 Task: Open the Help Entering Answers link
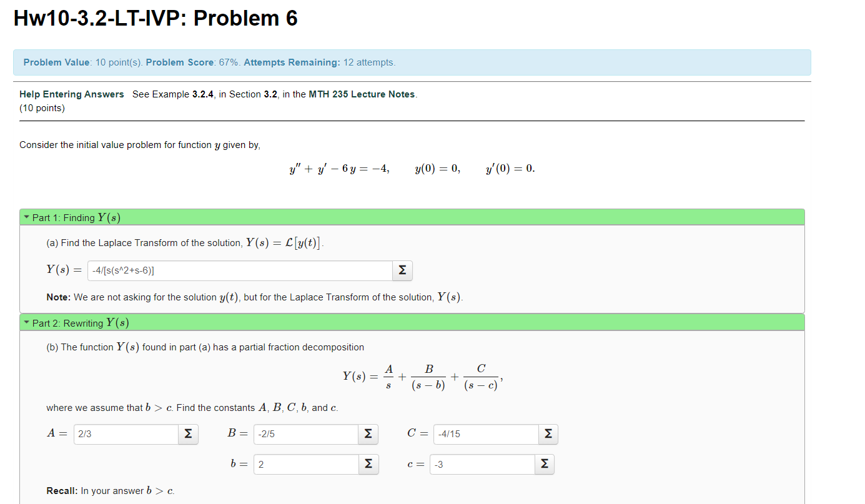click(71, 94)
